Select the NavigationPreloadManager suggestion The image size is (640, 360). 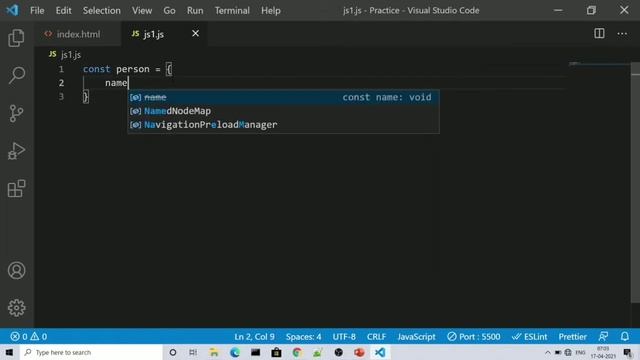[x=283, y=124]
